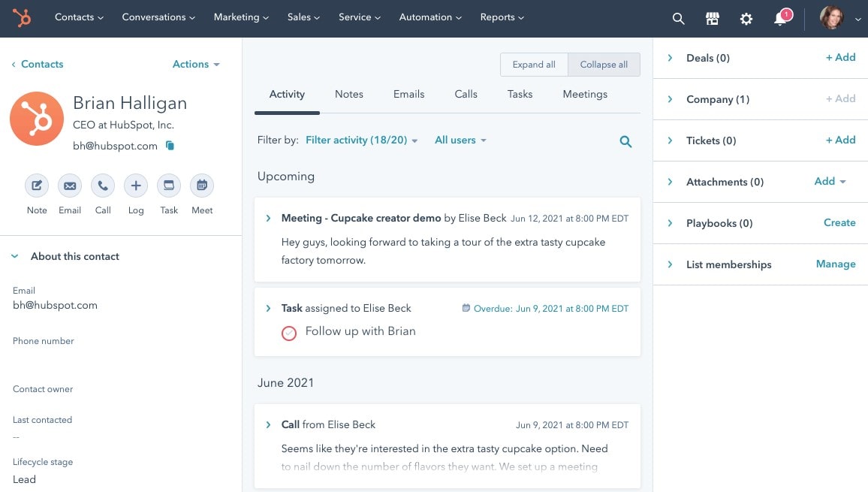Click the Task creation icon

(x=169, y=186)
